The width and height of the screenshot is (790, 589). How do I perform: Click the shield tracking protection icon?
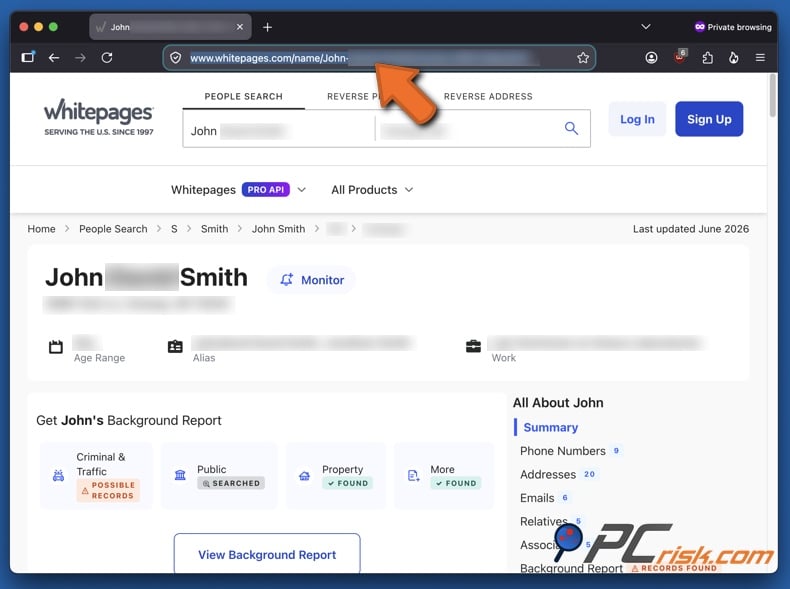tap(176, 58)
